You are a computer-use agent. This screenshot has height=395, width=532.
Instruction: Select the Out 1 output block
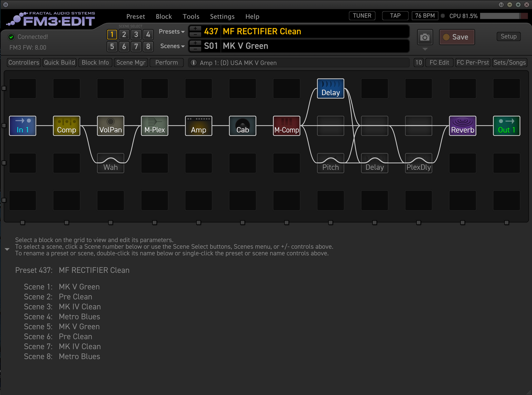[x=507, y=126]
